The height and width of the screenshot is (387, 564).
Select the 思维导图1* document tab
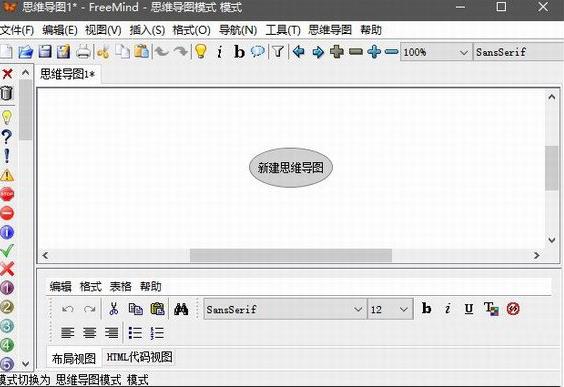pos(68,74)
